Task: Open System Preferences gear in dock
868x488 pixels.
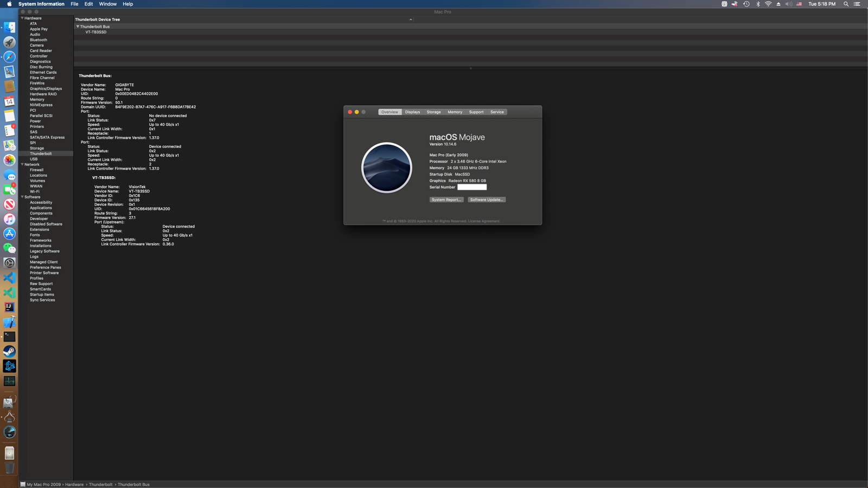Action: coord(9,263)
